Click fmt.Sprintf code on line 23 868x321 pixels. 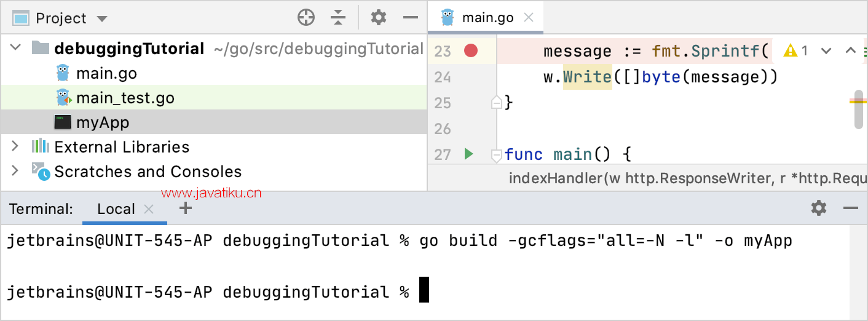705,51
